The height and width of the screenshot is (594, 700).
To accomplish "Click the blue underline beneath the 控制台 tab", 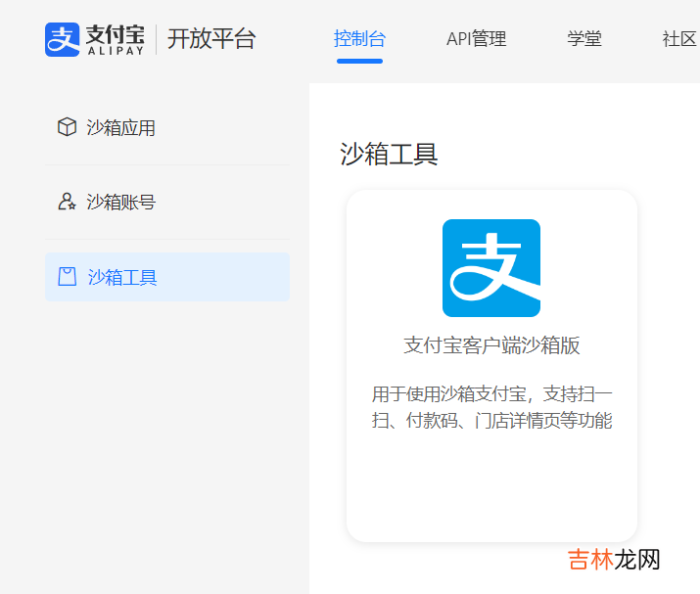I will coord(359,61).
